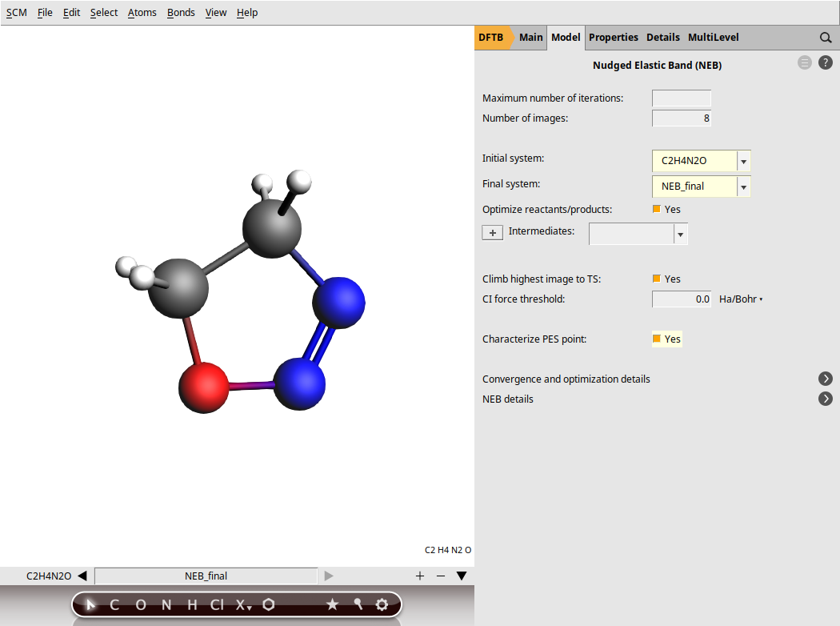Open the help question mark button
The height and width of the screenshot is (626, 840).
(x=825, y=62)
